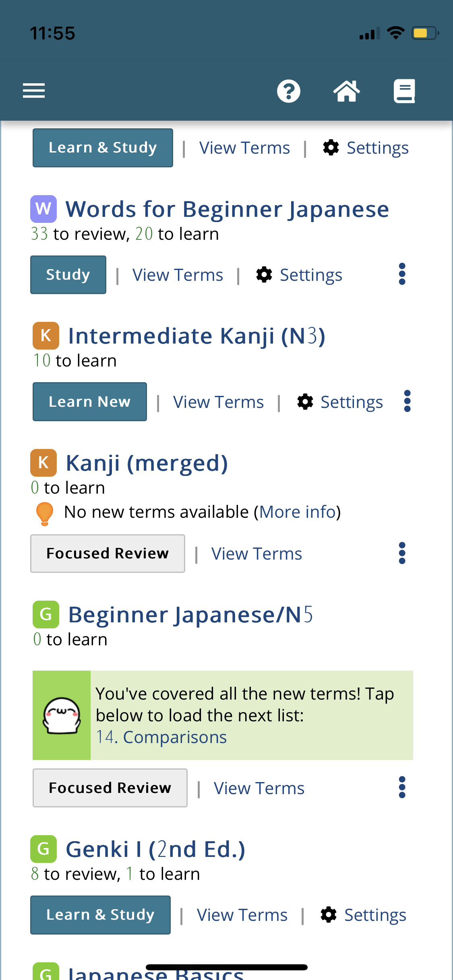453x980 pixels.
Task: Open the book library icon
Action: 404,91
